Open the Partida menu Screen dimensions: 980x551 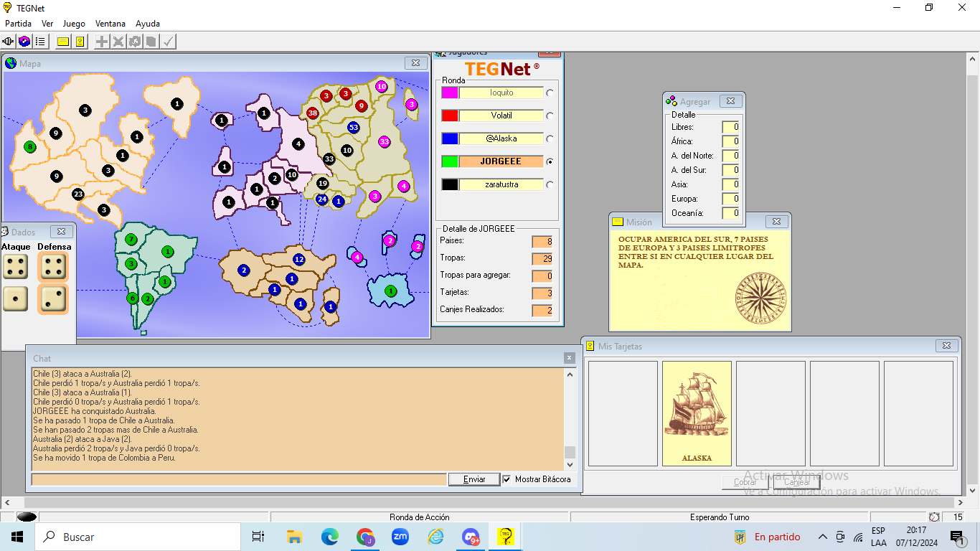(19, 24)
